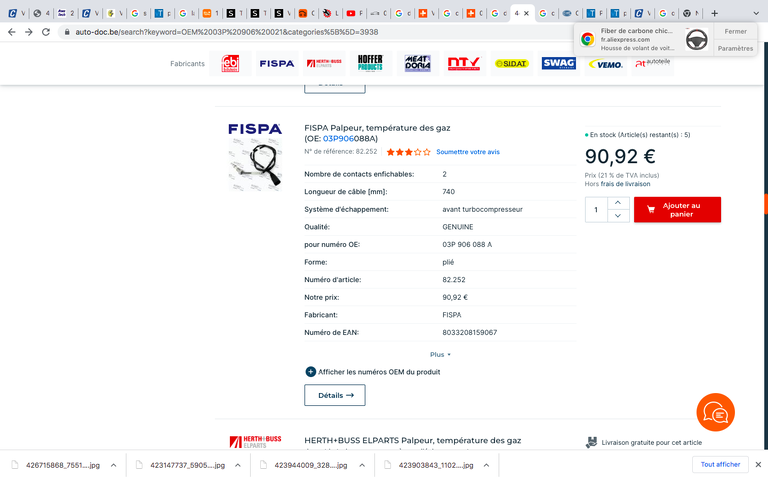The height and width of the screenshot is (480, 768).
Task: Click the FISPA brand logo on product card
Action: [x=255, y=129]
